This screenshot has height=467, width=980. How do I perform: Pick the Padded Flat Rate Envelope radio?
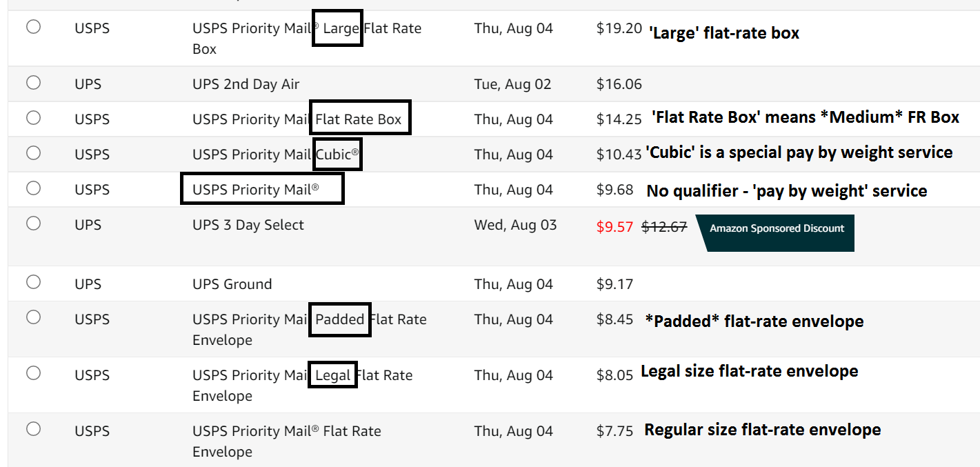[x=33, y=317]
